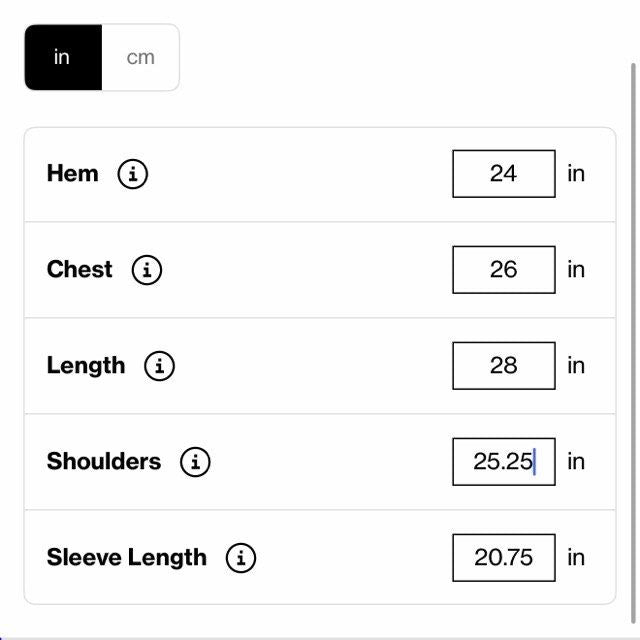Click the Shoulders info icon

point(195,462)
